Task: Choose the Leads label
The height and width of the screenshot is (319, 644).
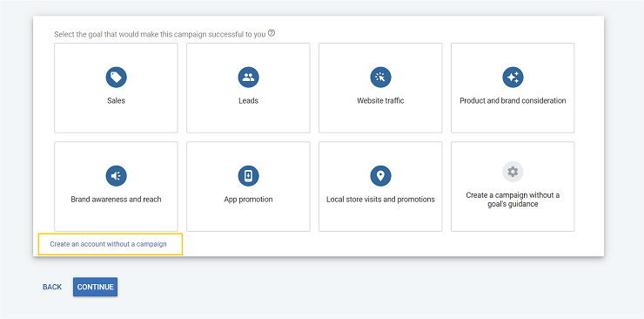Action: tap(249, 101)
